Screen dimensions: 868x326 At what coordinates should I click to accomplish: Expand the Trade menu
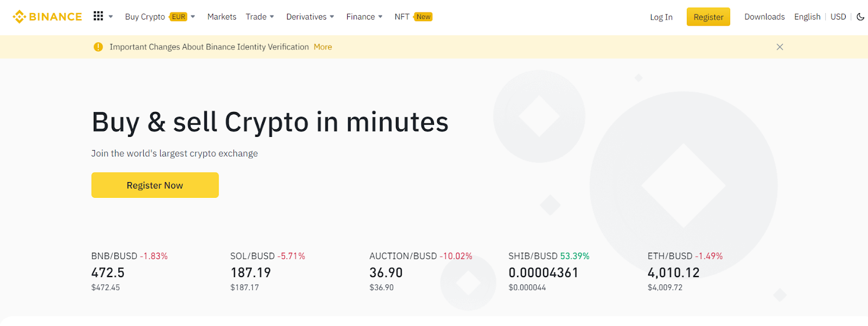pos(260,17)
